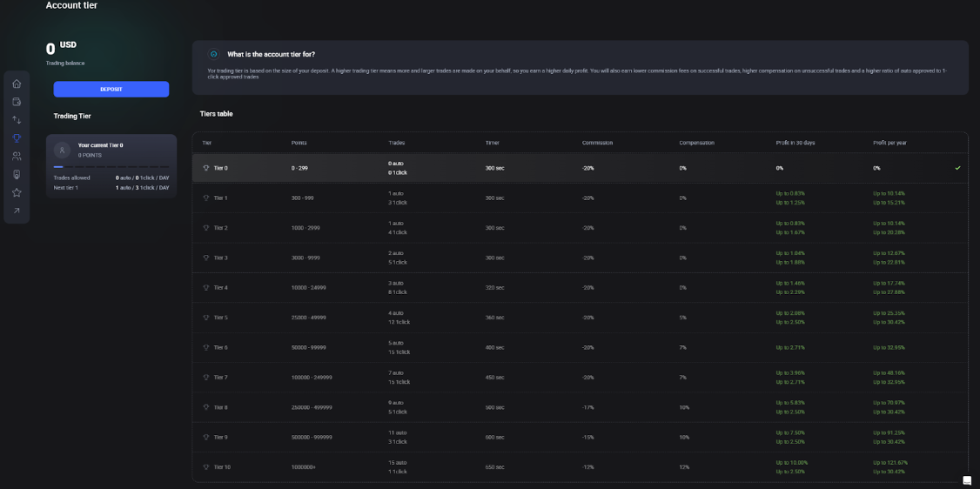Click the Commission column header
The height and width of the screenshot is (489, 980).
[x=597, y=143]
